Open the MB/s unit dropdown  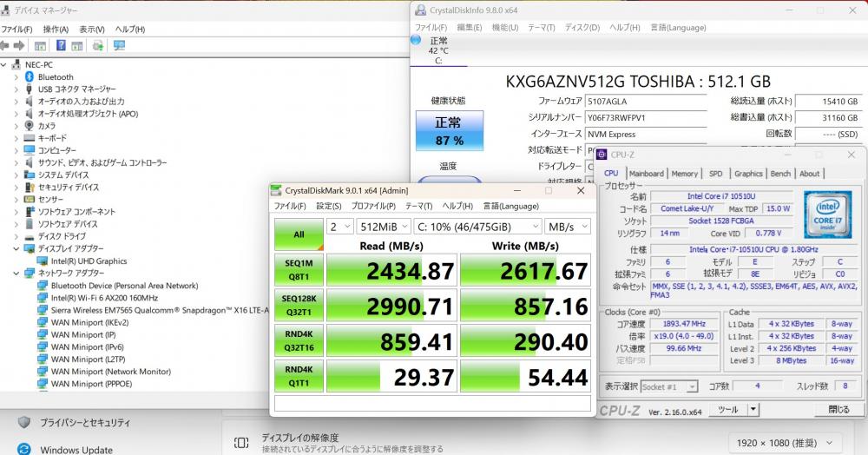[568, 227]
